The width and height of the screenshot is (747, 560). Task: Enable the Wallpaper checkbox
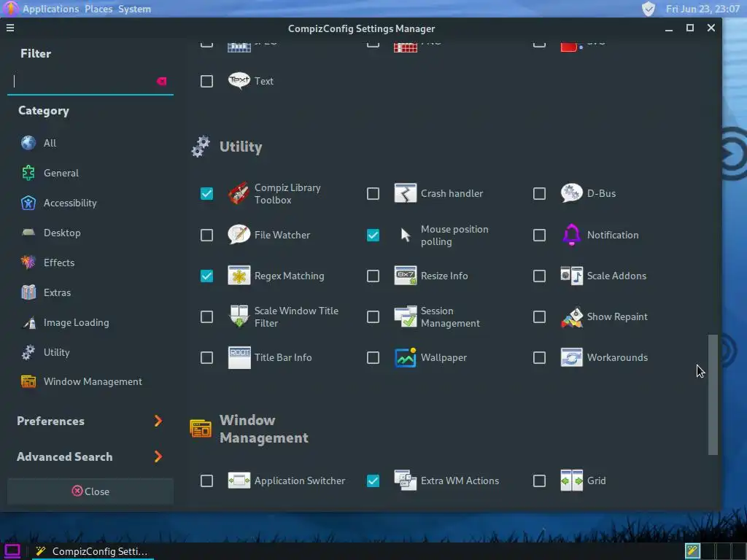373,357
